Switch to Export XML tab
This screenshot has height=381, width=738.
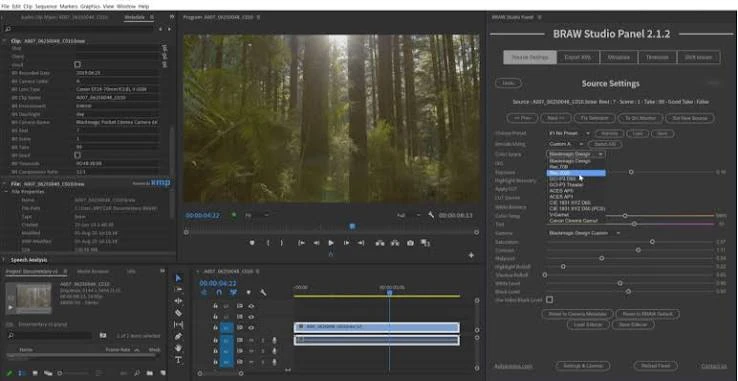(x=578, y=57)
